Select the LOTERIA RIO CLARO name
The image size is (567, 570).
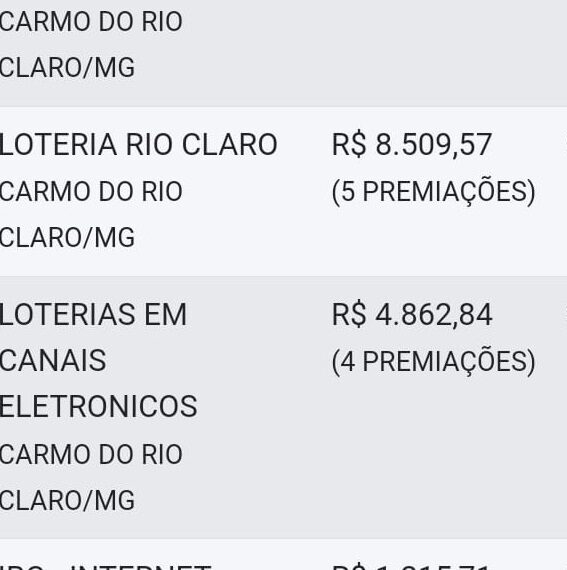pos(138,145)
